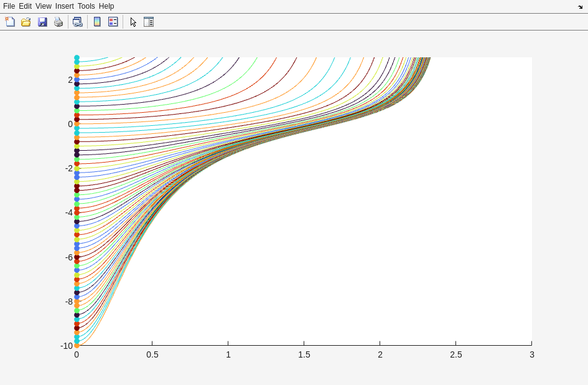Open the Edit menu
The height and width of the screenshot is (385, 588).
25,6
